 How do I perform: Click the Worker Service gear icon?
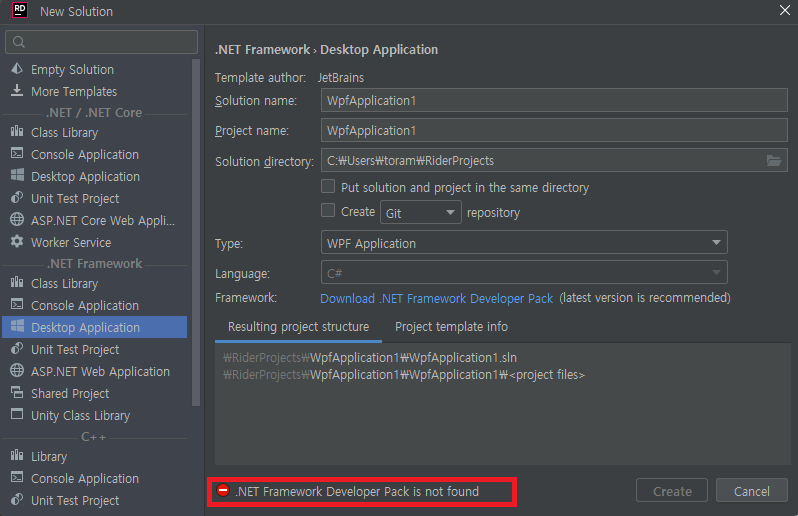point(17,241)
